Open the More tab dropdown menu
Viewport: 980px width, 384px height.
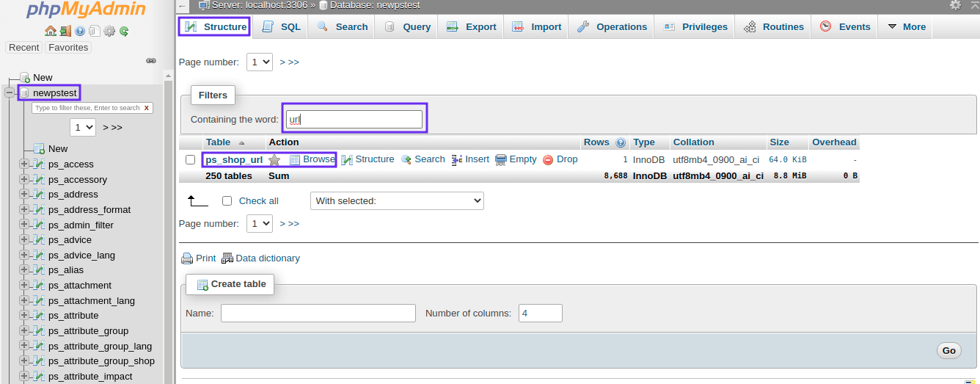[x=907, y=27]
